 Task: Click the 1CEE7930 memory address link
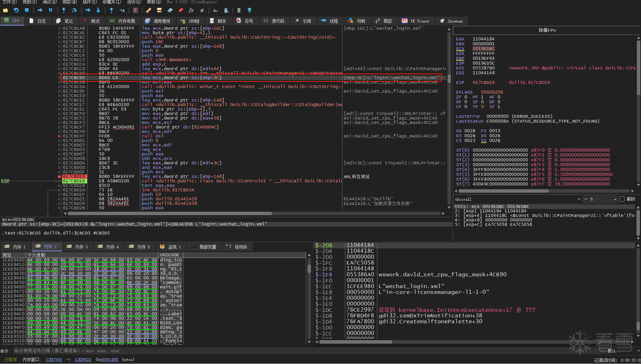coord(54,360)
